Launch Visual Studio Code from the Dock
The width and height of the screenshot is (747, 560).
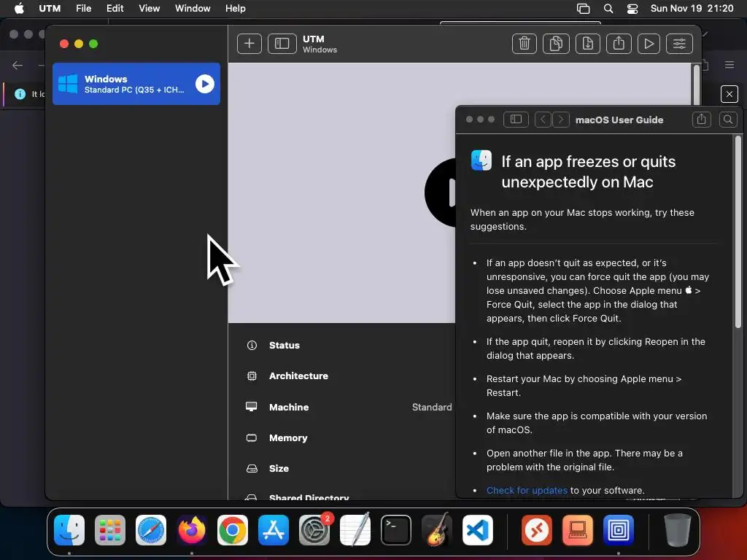(x=477, y=530)
